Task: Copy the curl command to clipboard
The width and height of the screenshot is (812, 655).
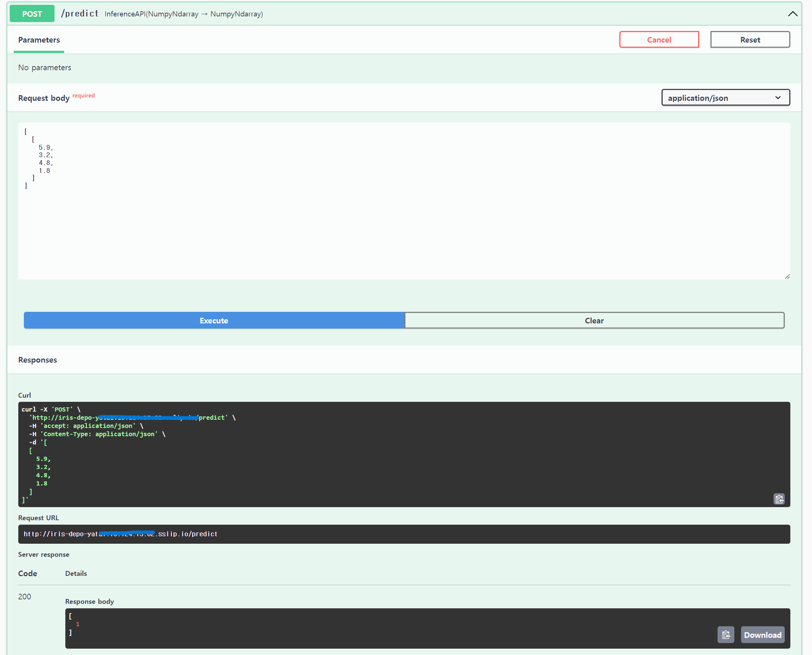Action: coord(779,499)
